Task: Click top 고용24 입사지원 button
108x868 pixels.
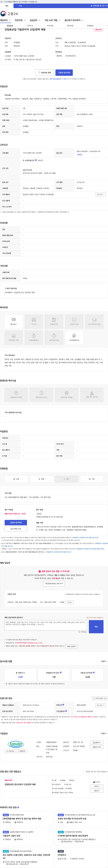Action: tap(64, 72)
